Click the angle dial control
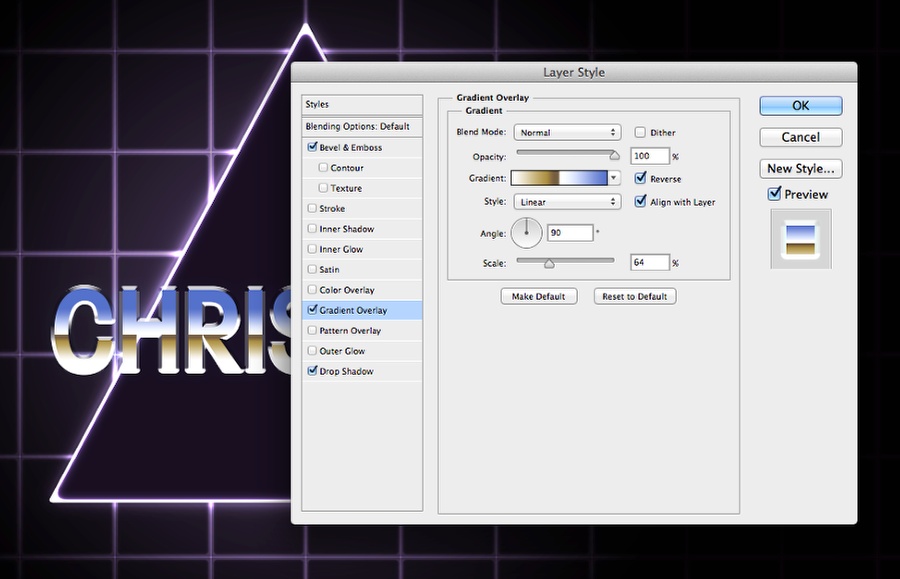This screenshot has height=579, width=900. [x=526, y=233]
